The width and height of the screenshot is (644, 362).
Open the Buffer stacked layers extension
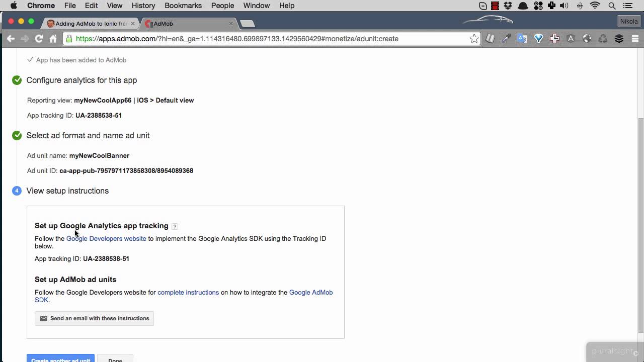pyautogui.click(x=619, y=39)
